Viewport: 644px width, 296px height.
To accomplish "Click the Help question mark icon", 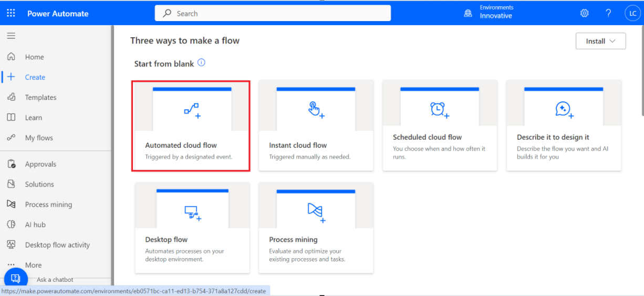I will 608,13.
